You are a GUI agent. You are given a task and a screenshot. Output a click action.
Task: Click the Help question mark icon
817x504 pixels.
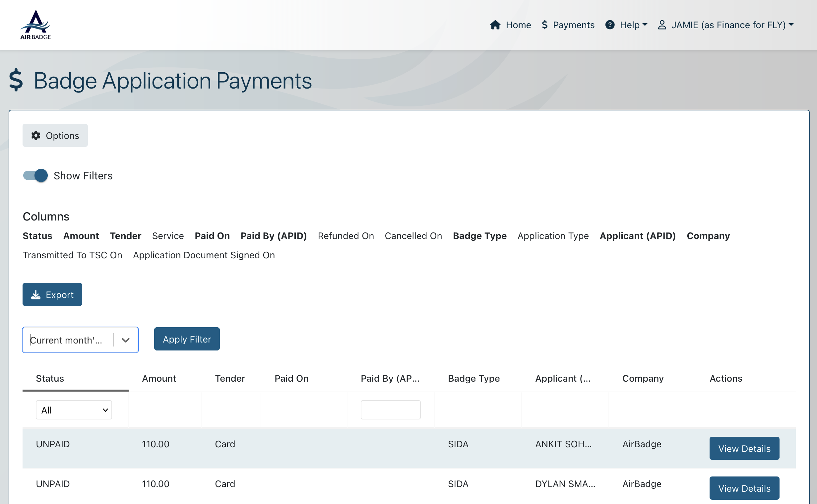[610, 25]
